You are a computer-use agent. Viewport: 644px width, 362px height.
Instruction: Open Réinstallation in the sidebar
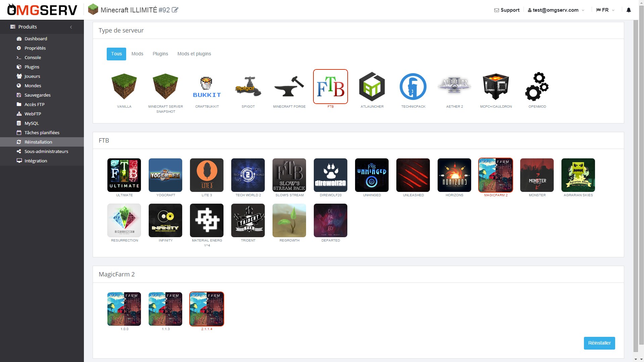coord(42,142)
